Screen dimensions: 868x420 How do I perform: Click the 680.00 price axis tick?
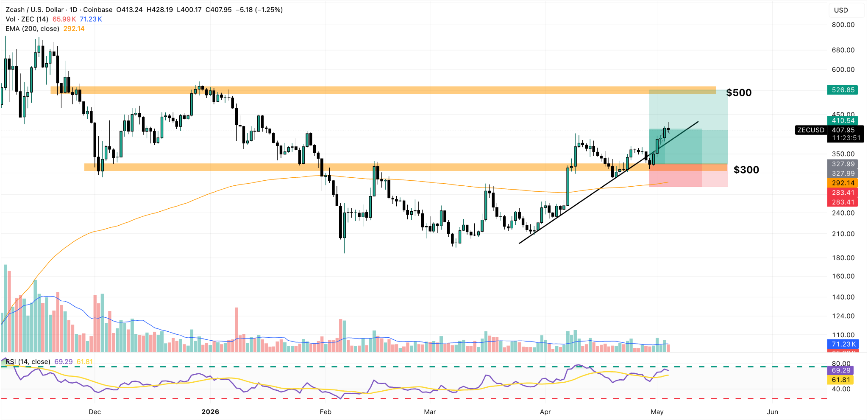[x=843, y=50]
